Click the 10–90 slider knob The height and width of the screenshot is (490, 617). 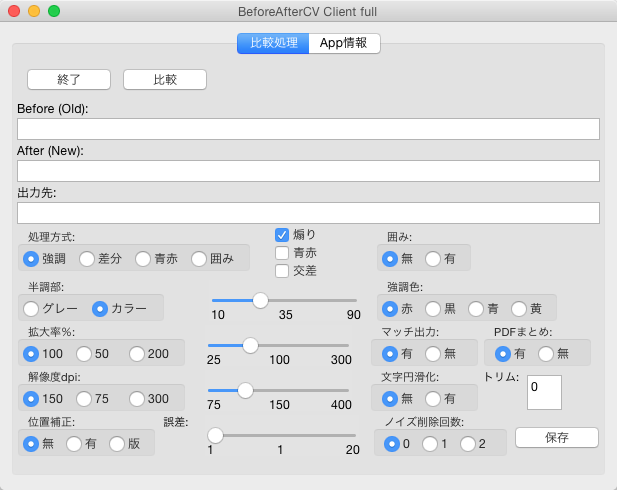coord(260,301)
